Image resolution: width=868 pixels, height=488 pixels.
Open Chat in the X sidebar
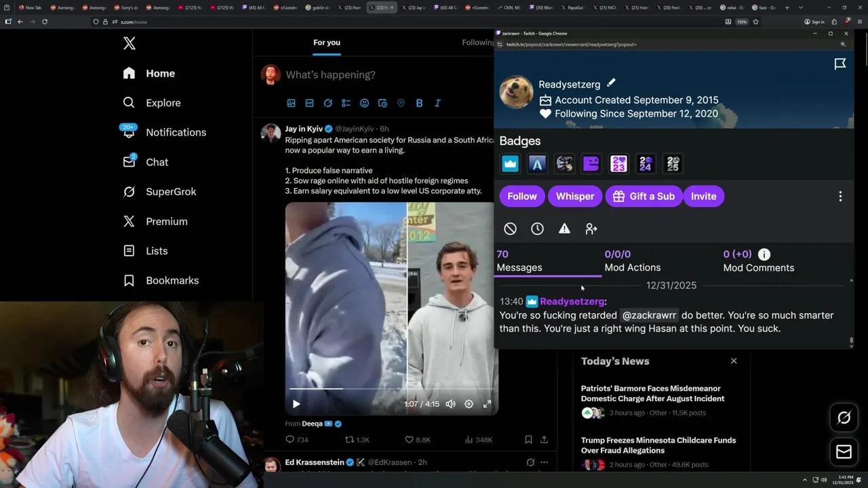(146, 162)
